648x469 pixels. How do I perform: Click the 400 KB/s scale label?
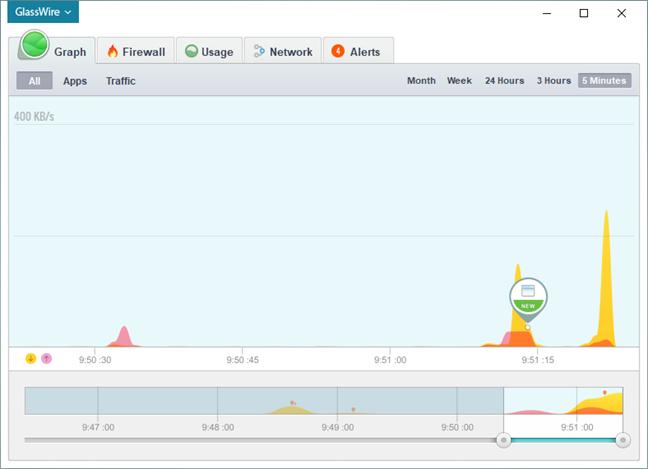pyautogui.click(x=34, y=117)
